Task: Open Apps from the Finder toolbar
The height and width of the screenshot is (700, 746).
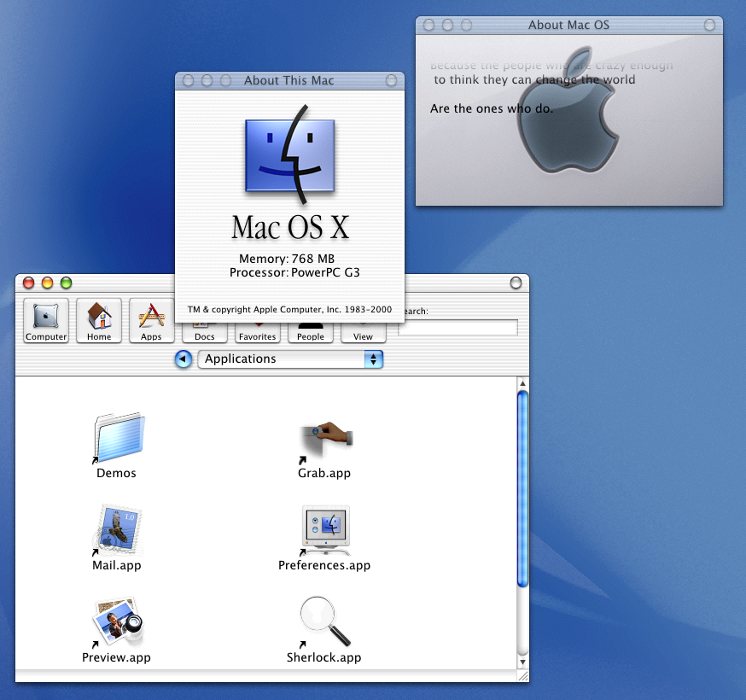Action: (x=151, y=320)
